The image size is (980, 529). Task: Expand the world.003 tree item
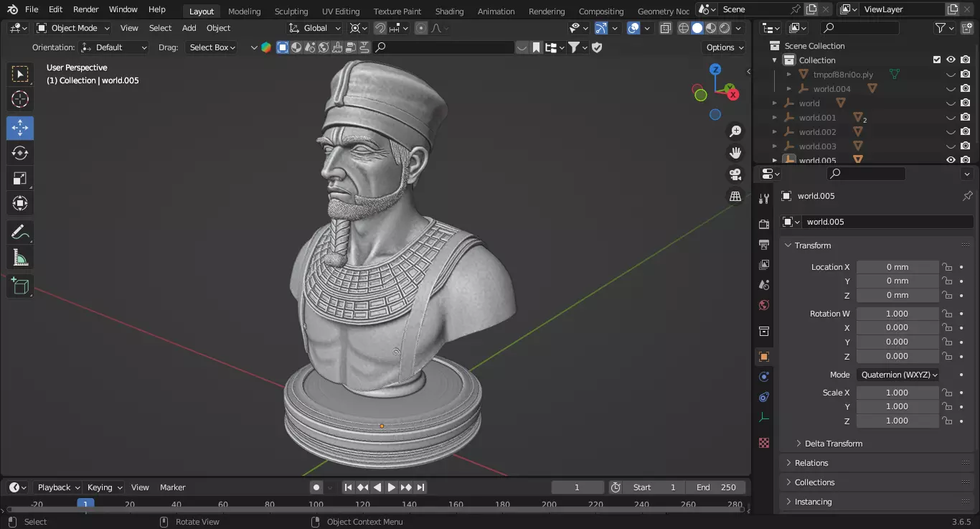point(775,146)
